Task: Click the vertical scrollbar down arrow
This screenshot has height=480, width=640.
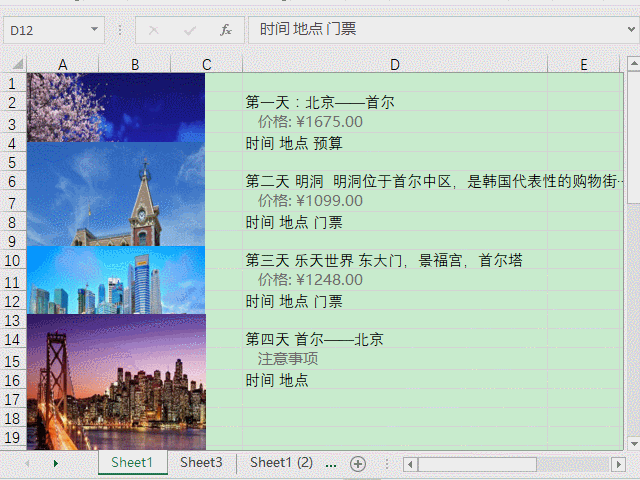Action: (633, 443)
